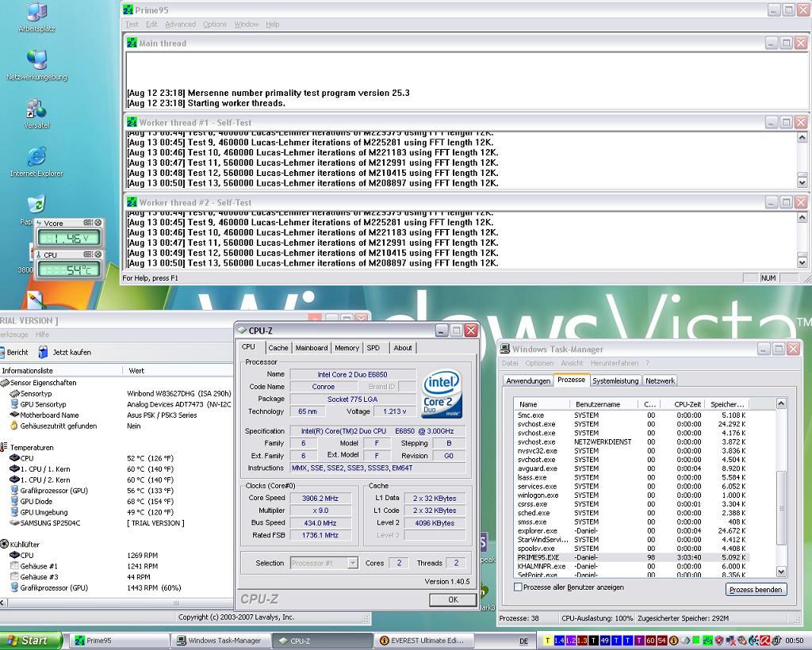Activate Windows Task-Manager from the taskbar
Viewport: 812px width, 650px height.
tap(220, 640)
